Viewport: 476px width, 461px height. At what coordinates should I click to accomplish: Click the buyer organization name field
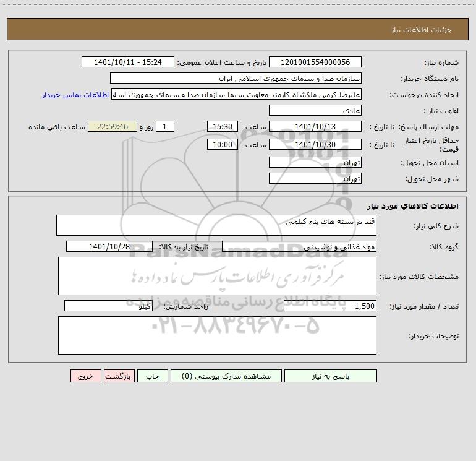[236, 78]
